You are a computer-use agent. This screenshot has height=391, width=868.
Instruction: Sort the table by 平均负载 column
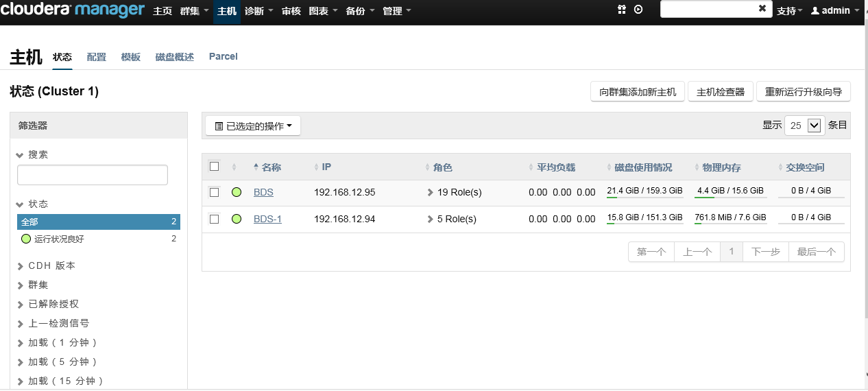pyautogui.click(x=552, y=167)
